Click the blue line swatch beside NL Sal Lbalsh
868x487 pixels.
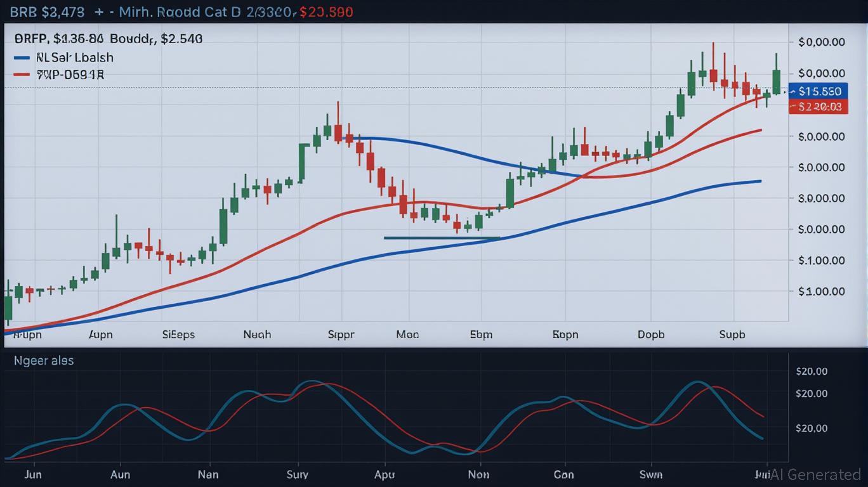(x=22, y=58)
